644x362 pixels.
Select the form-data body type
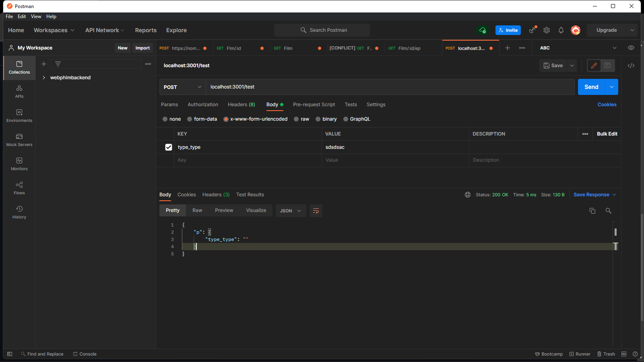pyautogui.click(x=189, y=119)
